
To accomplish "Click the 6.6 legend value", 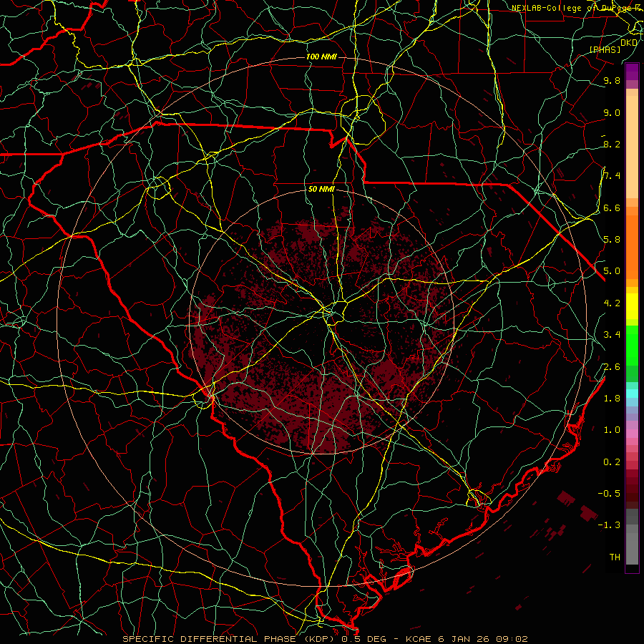I will pyautogui.click(x=612, y=208).
